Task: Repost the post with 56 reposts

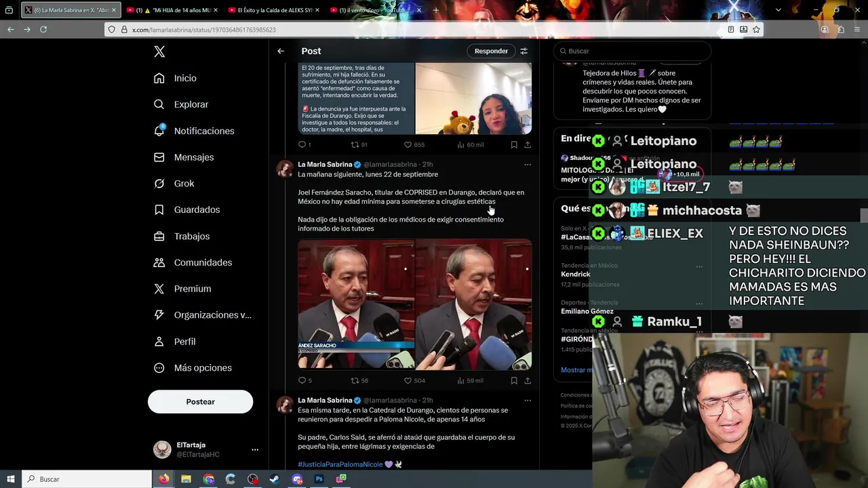Action: 359,381
